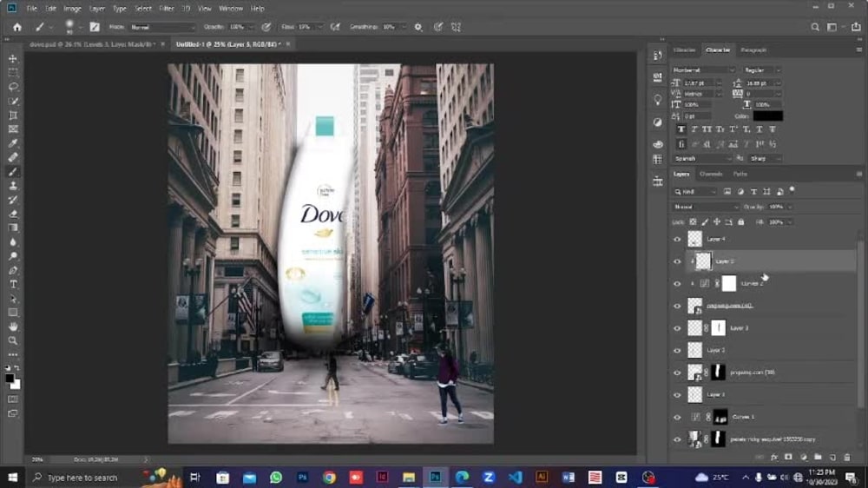
Task: Click the text color swatch in Character panel
Action: coord(768,115)
